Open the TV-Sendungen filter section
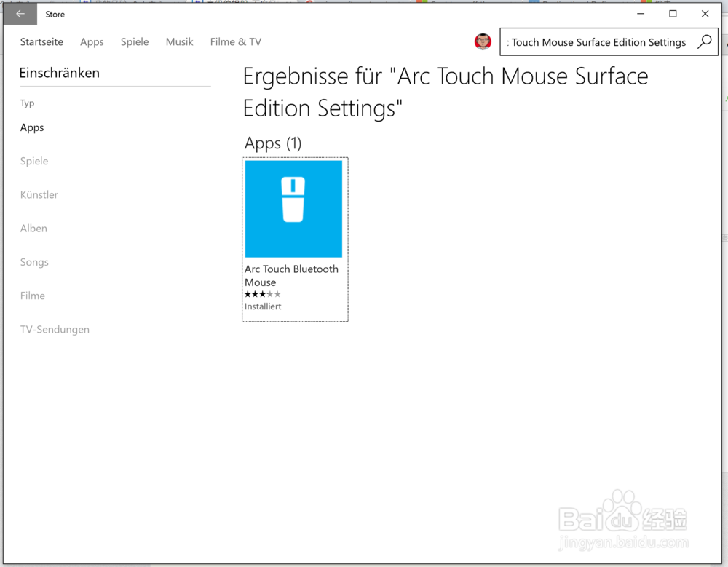 [55, 329]
